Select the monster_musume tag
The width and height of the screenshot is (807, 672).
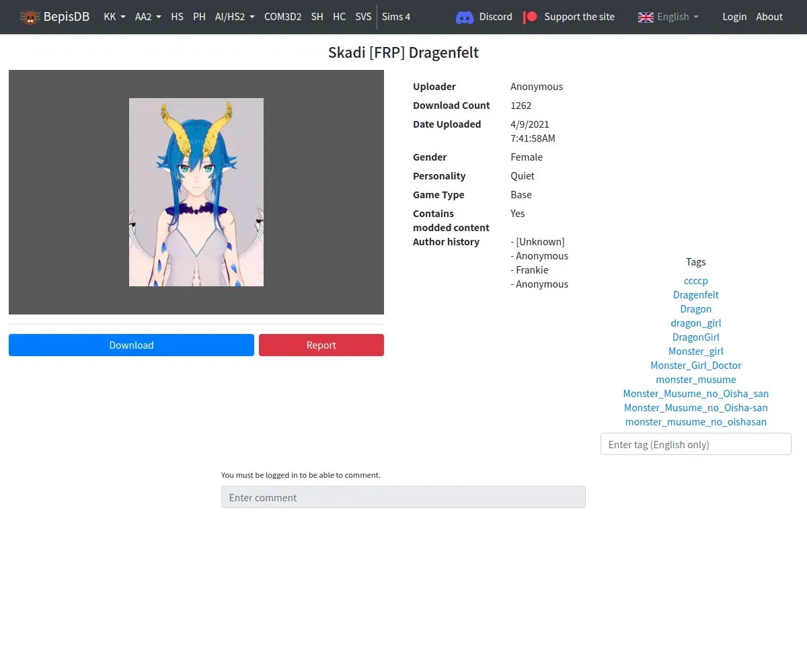[x=696, y=380]
